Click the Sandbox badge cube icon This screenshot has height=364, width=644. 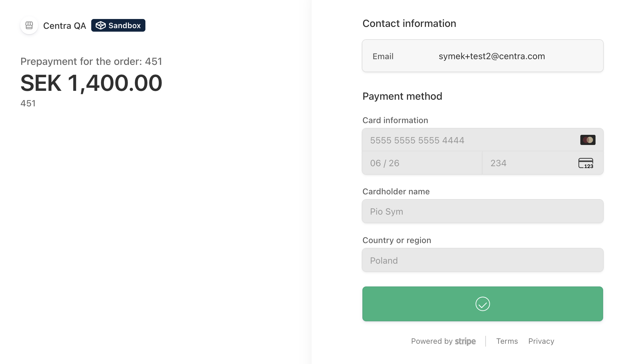(100, 25)
